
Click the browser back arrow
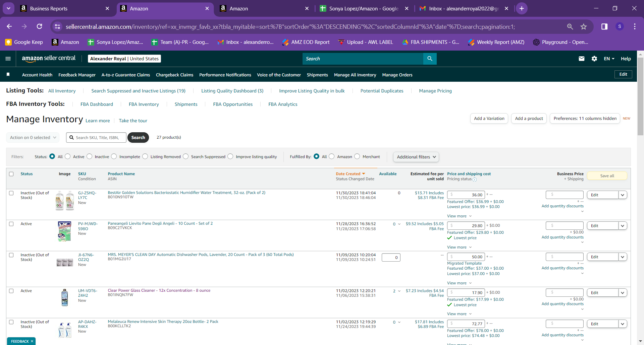[x=9, y=26]
